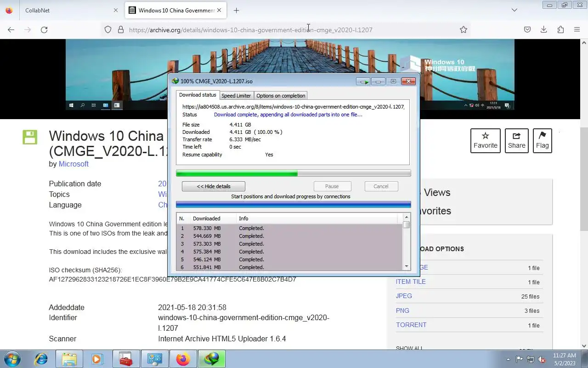Open the Download status tab
Screen dimensions: 588x368
coord(198,95)
